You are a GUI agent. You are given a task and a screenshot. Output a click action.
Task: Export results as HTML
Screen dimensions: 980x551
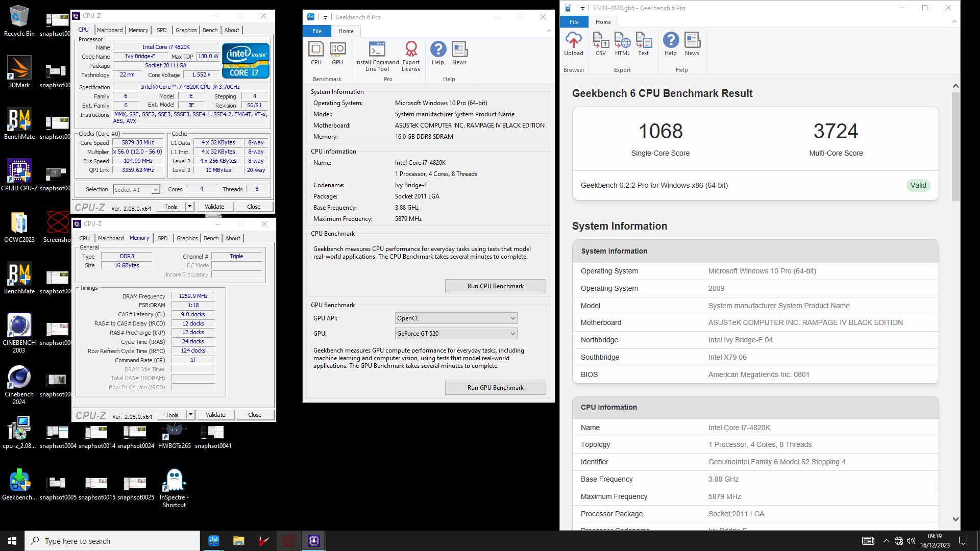tap(622, 44)
